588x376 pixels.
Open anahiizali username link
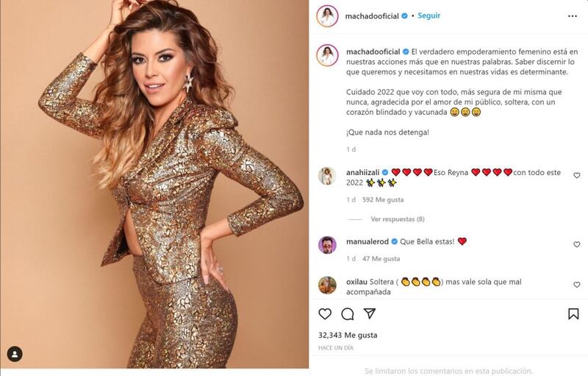tap(362, 173)
